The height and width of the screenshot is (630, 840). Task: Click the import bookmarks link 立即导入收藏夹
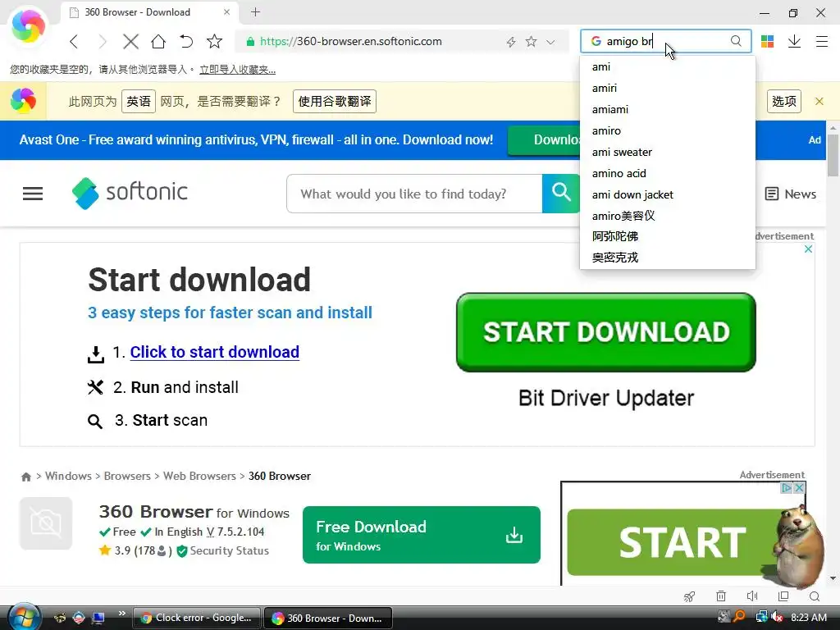(x=237, y=70)
